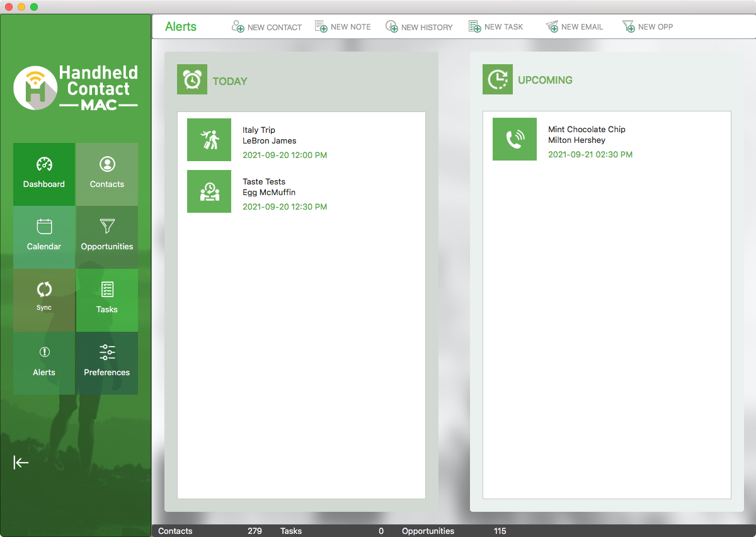Screen dimensions: 756x537
Task: Go to Contacts in the sidebar
Action: point(107,174)
